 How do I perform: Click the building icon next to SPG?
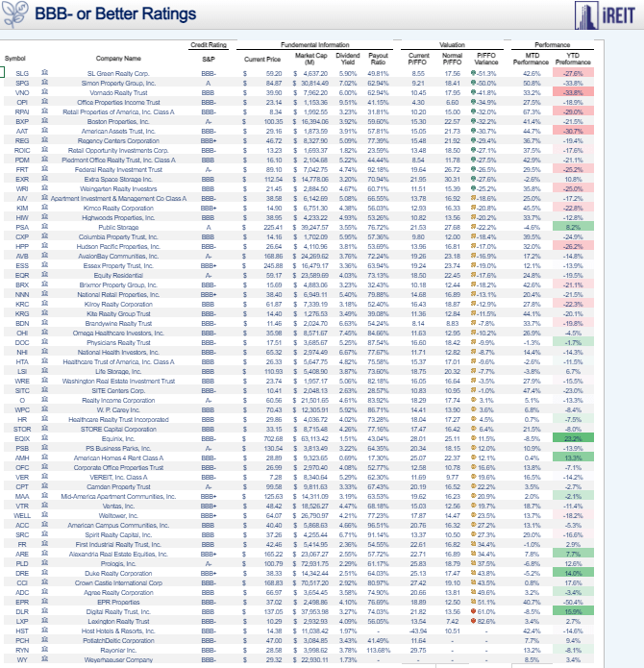(45, 83)
